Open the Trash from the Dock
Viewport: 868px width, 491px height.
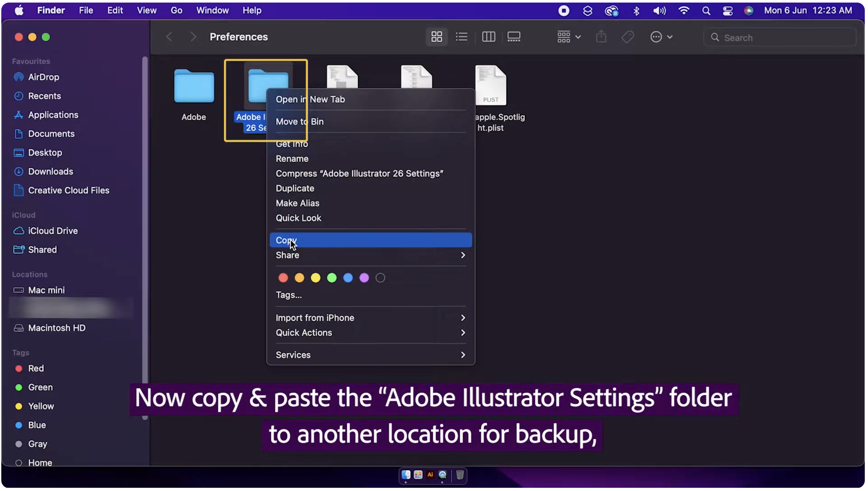coord(459,475)
